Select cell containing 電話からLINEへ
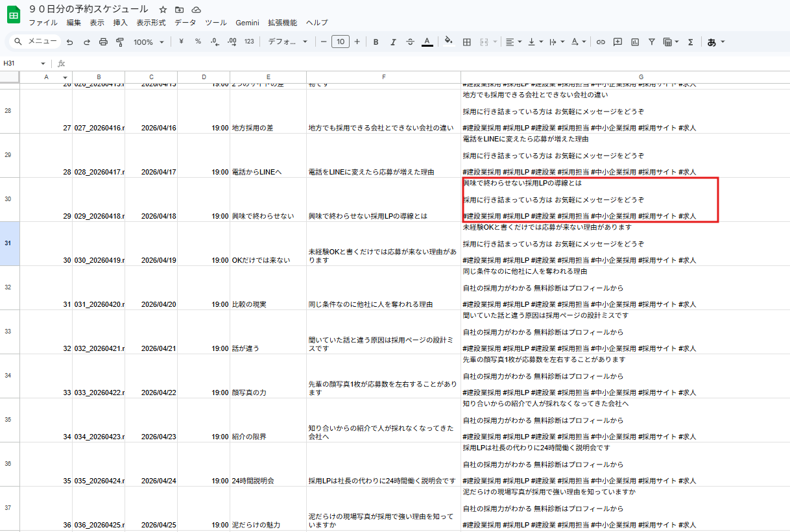790x532 pixels. 267,172
